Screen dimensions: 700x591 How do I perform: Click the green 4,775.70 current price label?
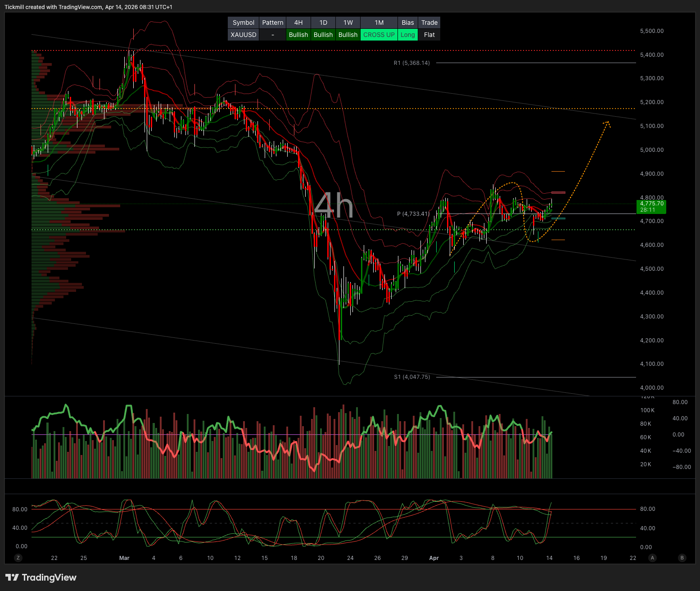(652, 206)
